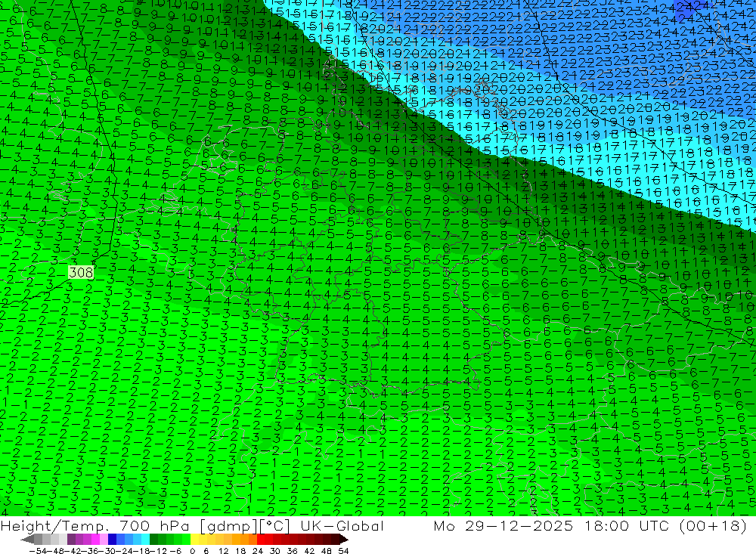Click the 54 legend value
This screenshot has width=756, height=554.
(x=343, y=551)
